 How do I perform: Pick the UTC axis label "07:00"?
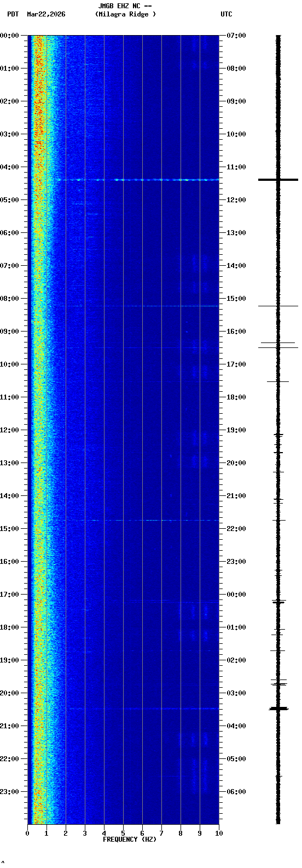(236, 36)
